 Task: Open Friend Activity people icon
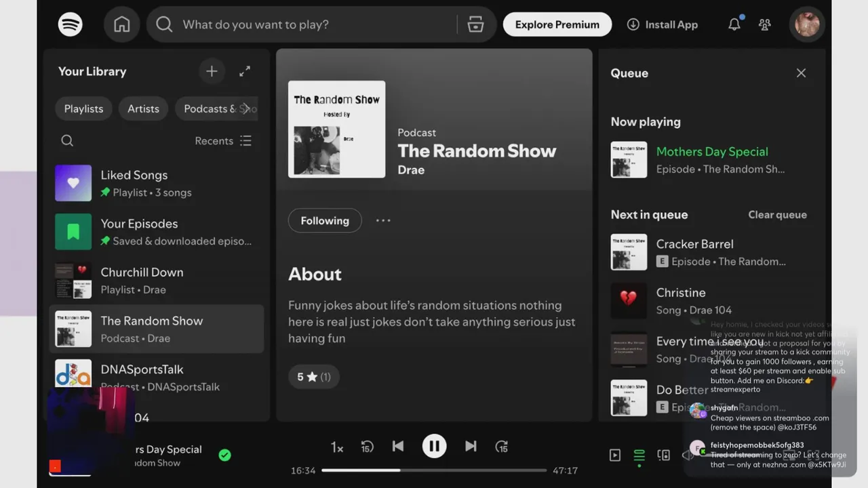[x=765, y=24]
